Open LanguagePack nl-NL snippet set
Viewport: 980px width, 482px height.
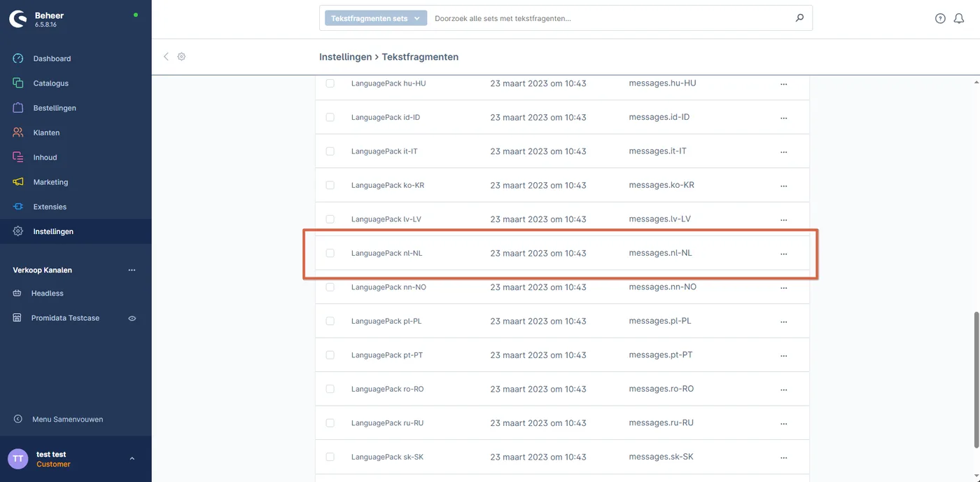[x=386, y=253]
